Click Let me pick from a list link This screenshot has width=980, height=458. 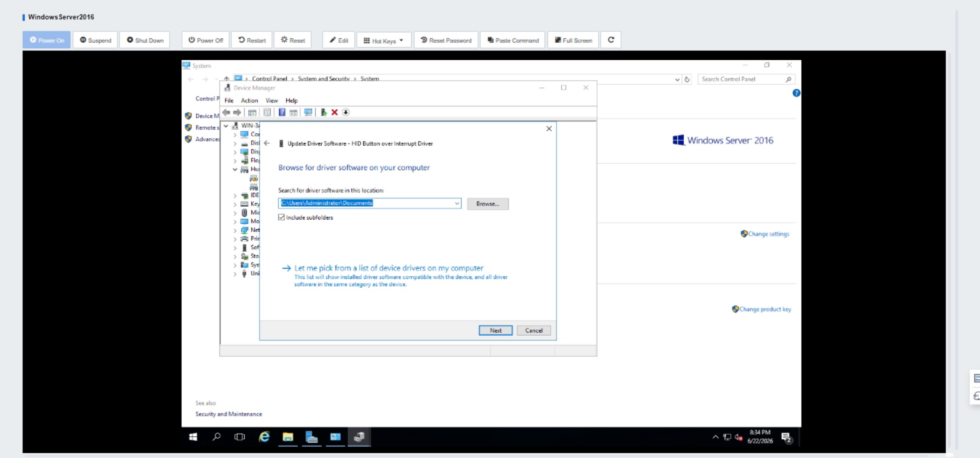click(389, 268)
